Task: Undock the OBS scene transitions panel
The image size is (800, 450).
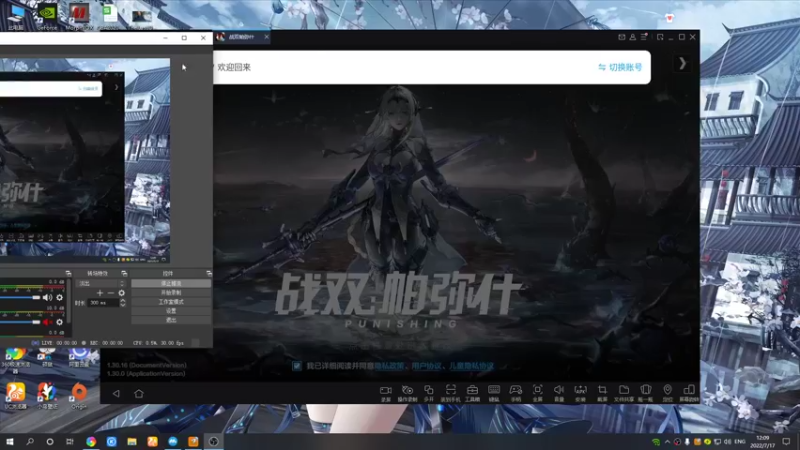Action: click(124, 273)
